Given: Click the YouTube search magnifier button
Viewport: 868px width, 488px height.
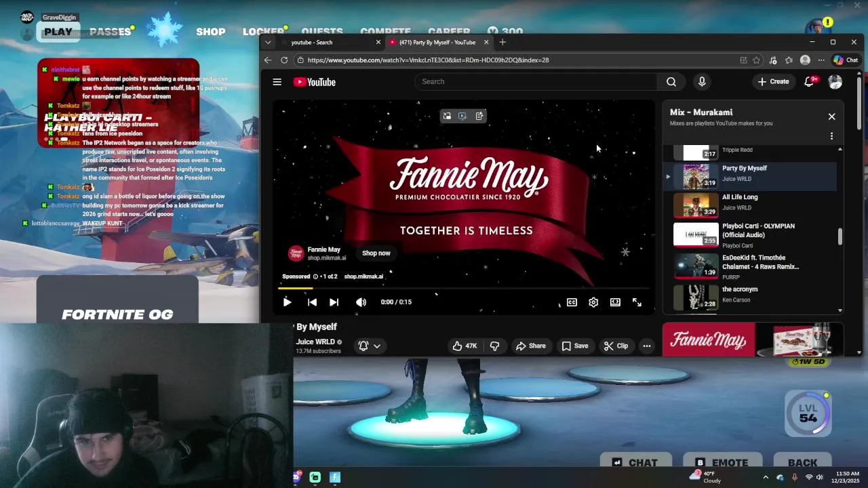Looking at the screenshot, I should pos(671,82).
